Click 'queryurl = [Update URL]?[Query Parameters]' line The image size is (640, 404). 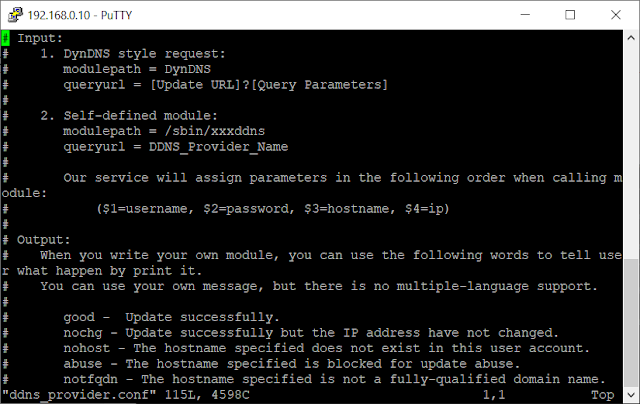tap(225, 84)
